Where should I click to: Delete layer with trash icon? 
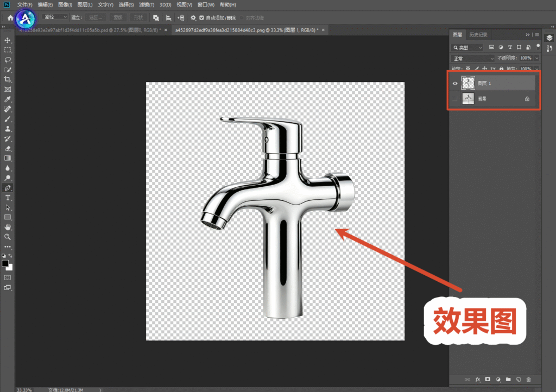tap(528, 380)
